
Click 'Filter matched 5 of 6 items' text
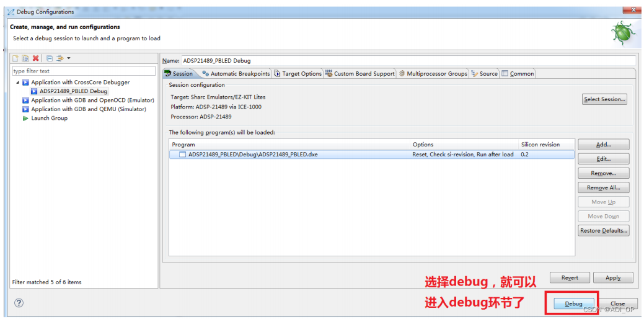47,282
